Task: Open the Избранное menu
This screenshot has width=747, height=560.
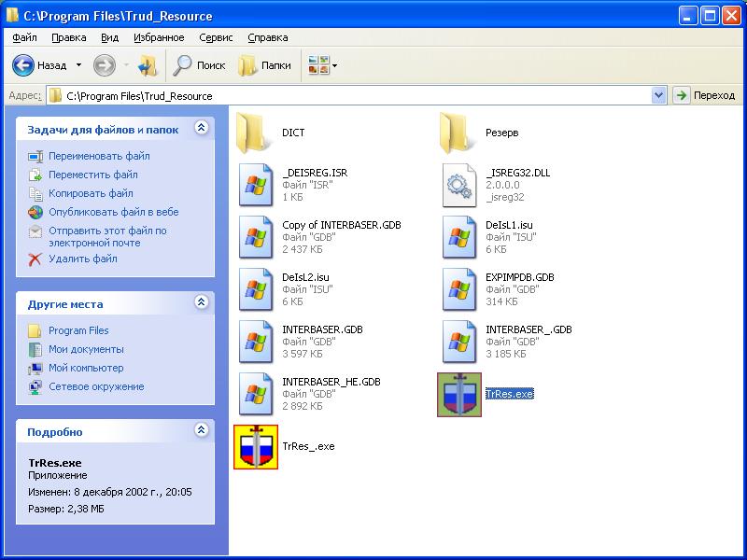Action: (159, 37)
